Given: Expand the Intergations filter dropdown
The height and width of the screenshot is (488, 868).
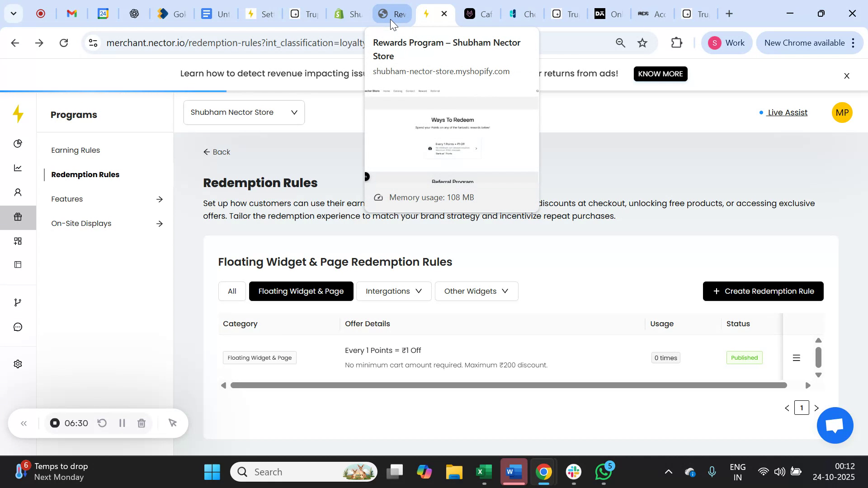Looking at the screenshot, I should 393,291.
